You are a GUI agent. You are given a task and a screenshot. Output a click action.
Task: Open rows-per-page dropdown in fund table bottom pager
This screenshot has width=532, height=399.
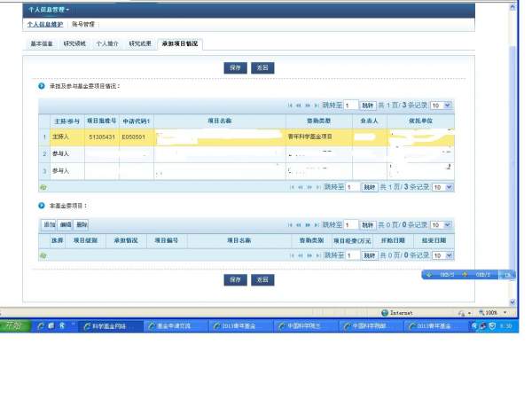click(x=442, y=187)
